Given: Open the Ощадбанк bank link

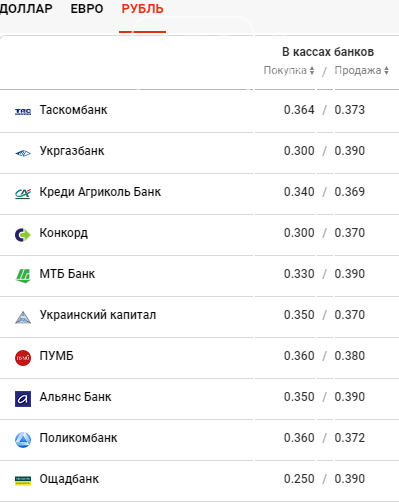Looking at the screenshot, I should [69, 479].
